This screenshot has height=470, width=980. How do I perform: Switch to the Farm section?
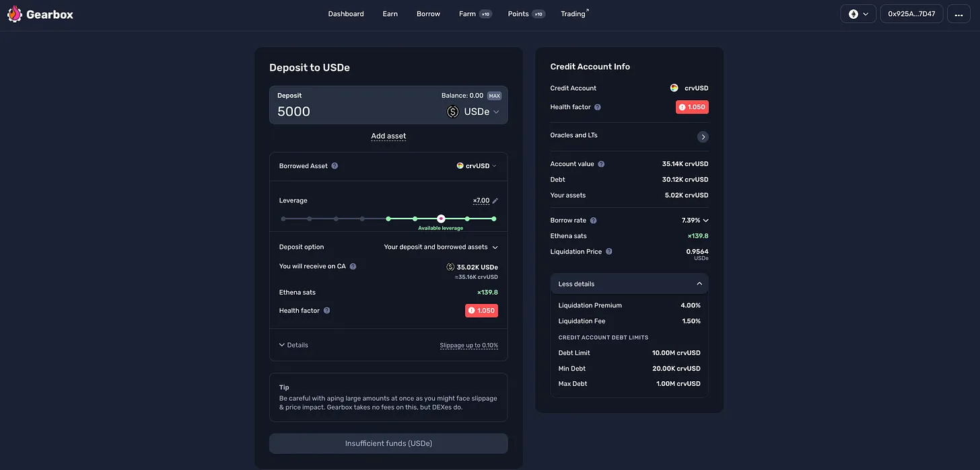tap(467, 14)
